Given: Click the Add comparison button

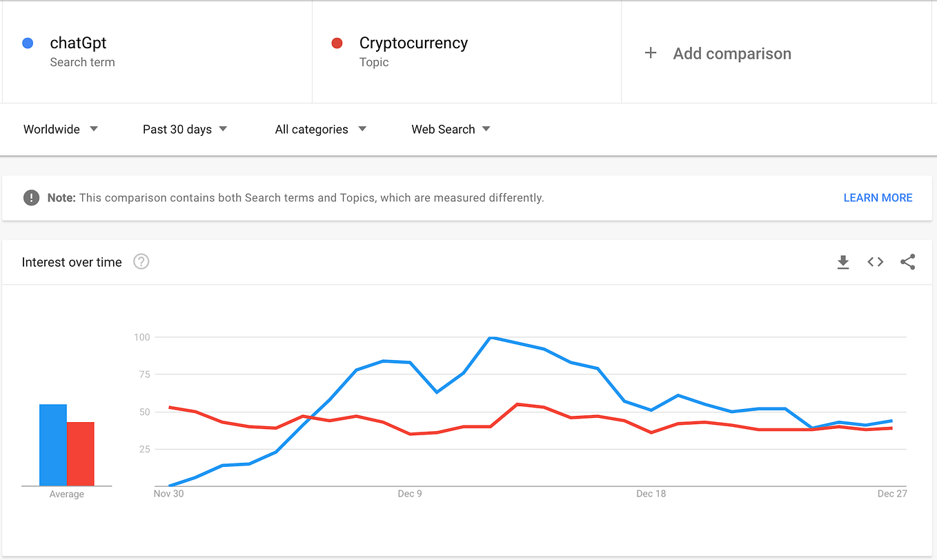Looking at the screenshot, I should [x=731, y=54].
